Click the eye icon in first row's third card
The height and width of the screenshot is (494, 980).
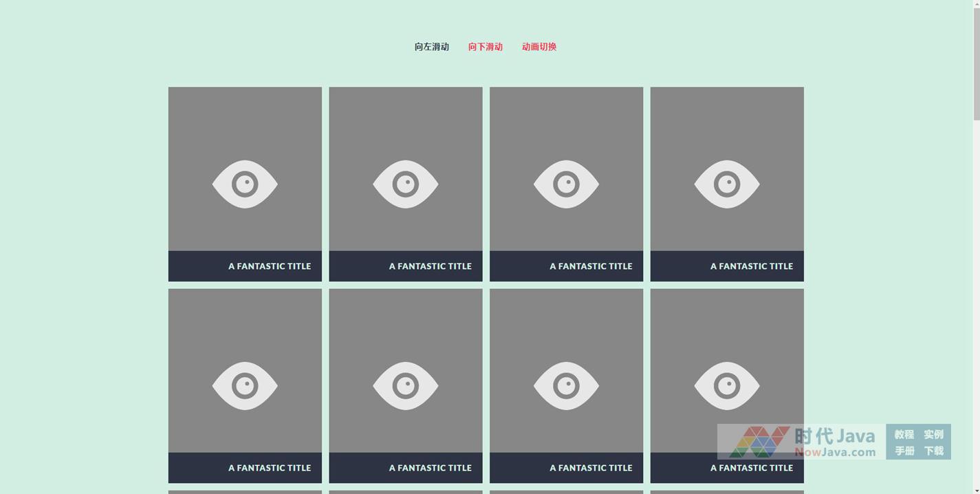pos(566,184)
